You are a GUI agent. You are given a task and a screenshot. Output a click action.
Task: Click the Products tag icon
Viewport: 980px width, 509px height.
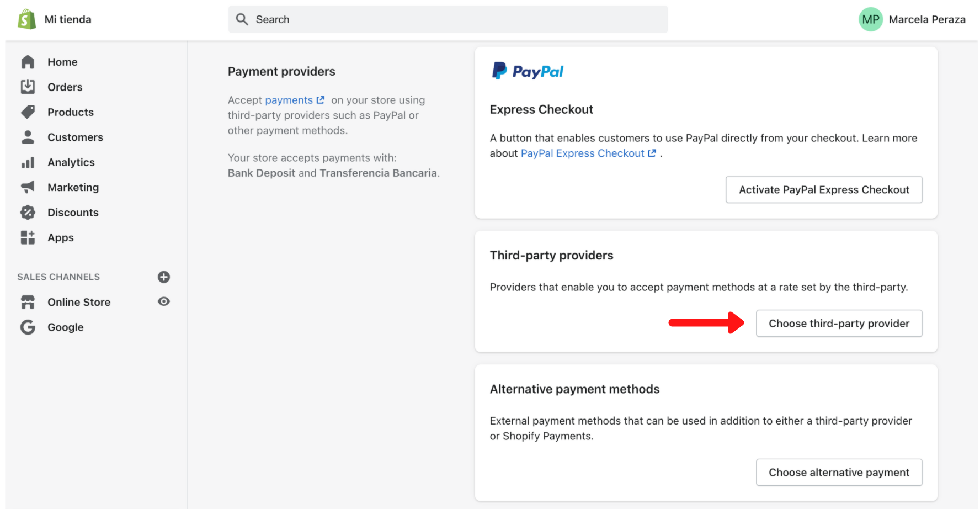[x=28, y=112]
